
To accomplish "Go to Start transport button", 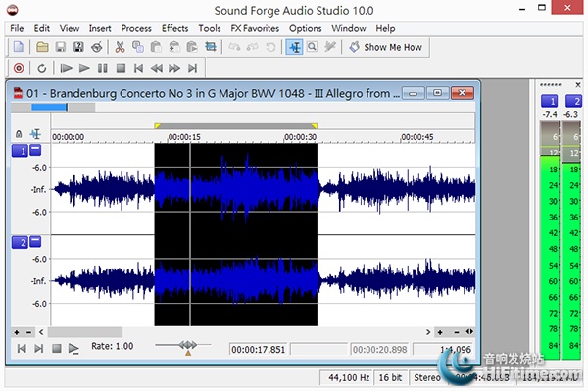I will (x=139, y=68).
